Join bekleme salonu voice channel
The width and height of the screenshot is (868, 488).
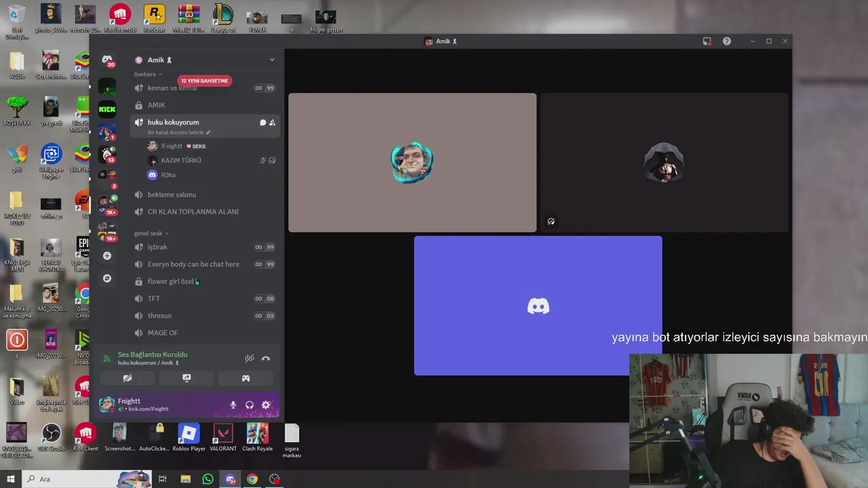[x=205, y=195]
